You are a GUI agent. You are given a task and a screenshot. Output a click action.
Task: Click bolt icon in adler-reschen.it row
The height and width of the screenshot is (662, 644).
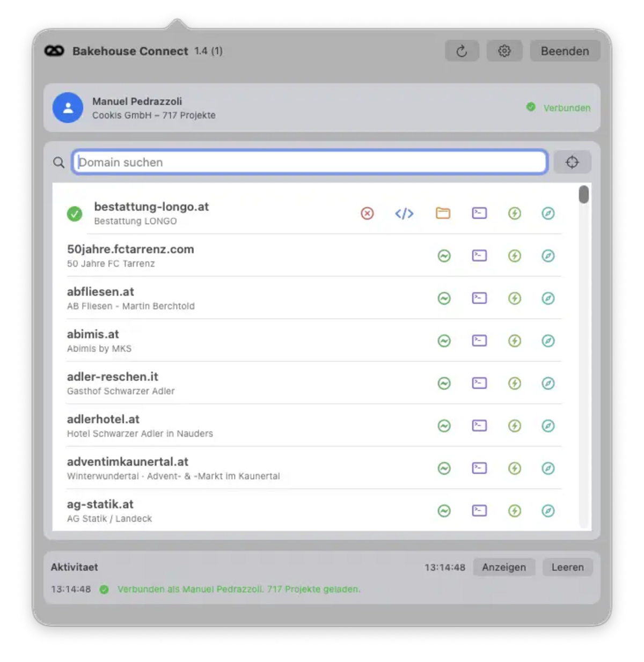515,383
